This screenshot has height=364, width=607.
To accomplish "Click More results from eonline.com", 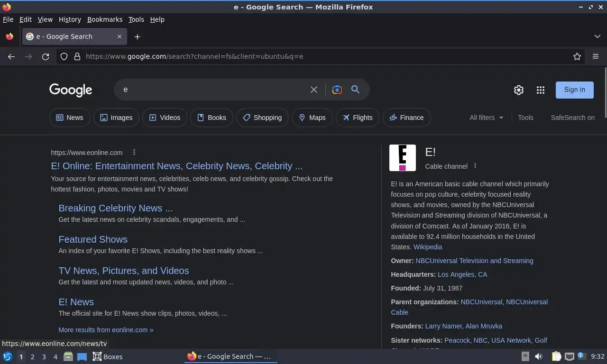I will click(x=106, y=330).
